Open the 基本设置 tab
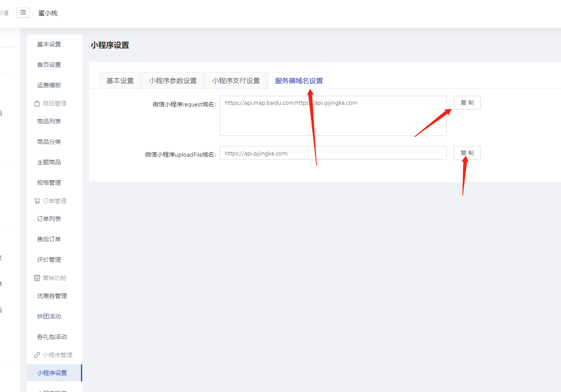561x392 pixels. (120, 80)
